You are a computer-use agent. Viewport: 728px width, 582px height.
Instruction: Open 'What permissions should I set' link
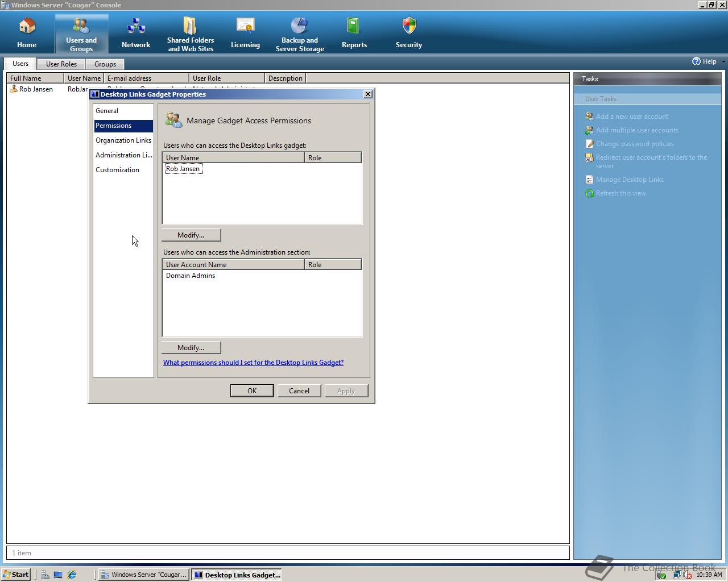[x=253, y=363]
